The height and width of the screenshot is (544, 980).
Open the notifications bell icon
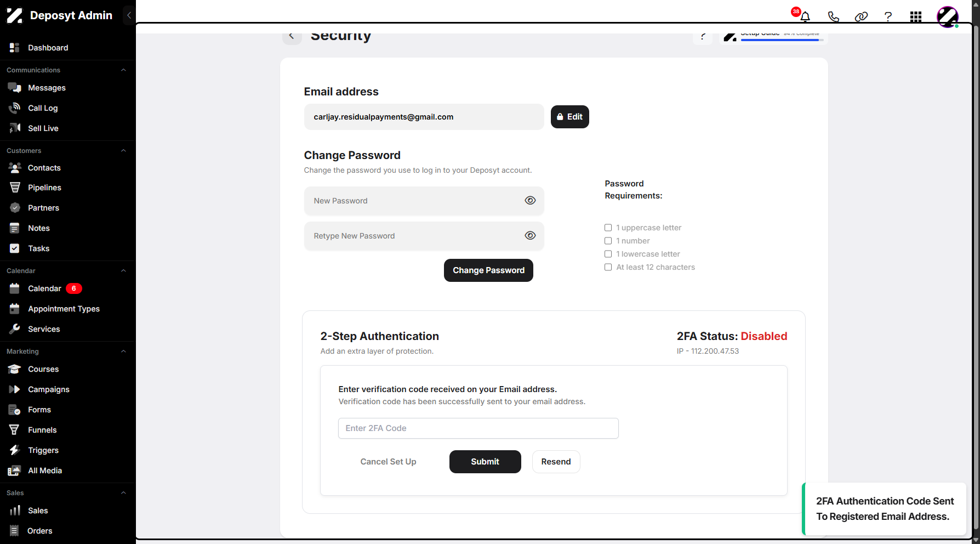[805, 16]
